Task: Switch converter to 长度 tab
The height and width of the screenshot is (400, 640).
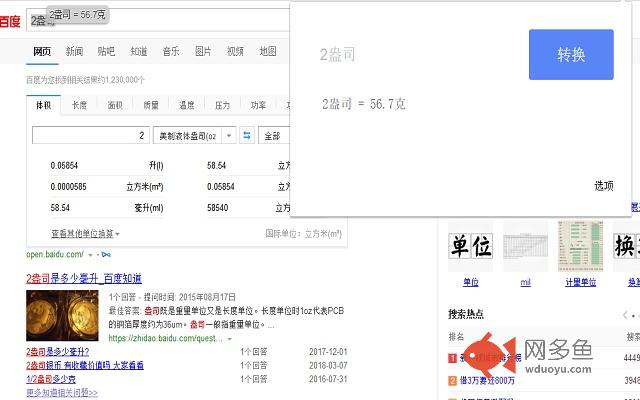Action: tap(79, 105)
